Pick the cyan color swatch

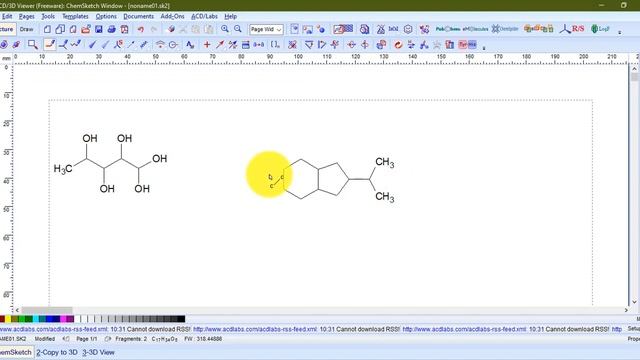(36, 319)
